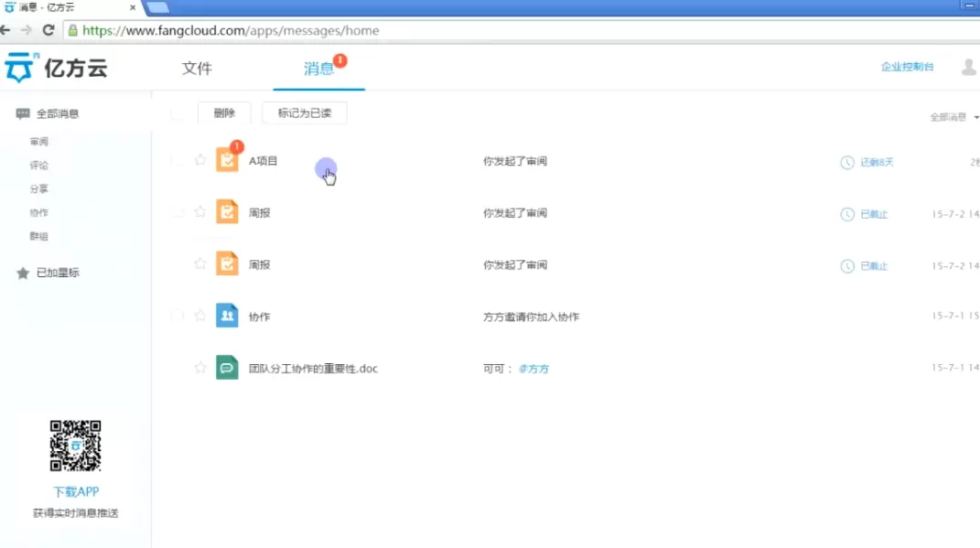Screen dimensions: 980x548
Task: Tick the checkbox for 协作 row
Action: tap(178, 317)
